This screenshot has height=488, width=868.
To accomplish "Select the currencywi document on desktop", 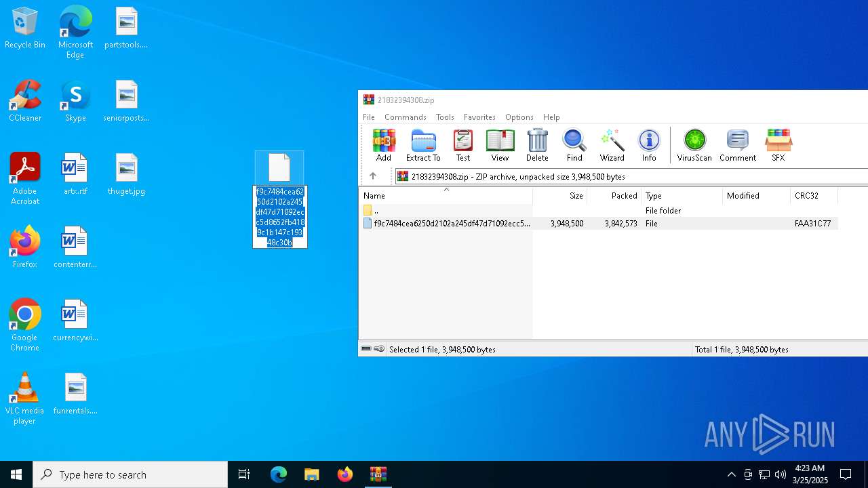I will [x=75, y=321].
